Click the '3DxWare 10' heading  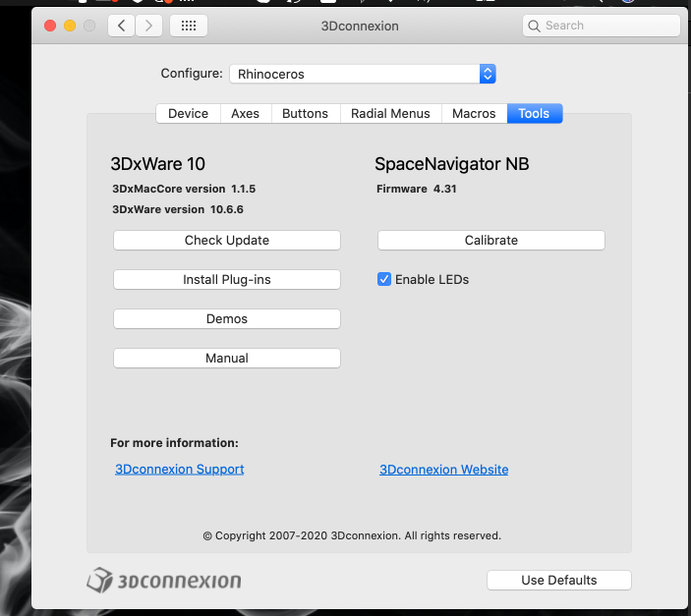click(158, 164)
